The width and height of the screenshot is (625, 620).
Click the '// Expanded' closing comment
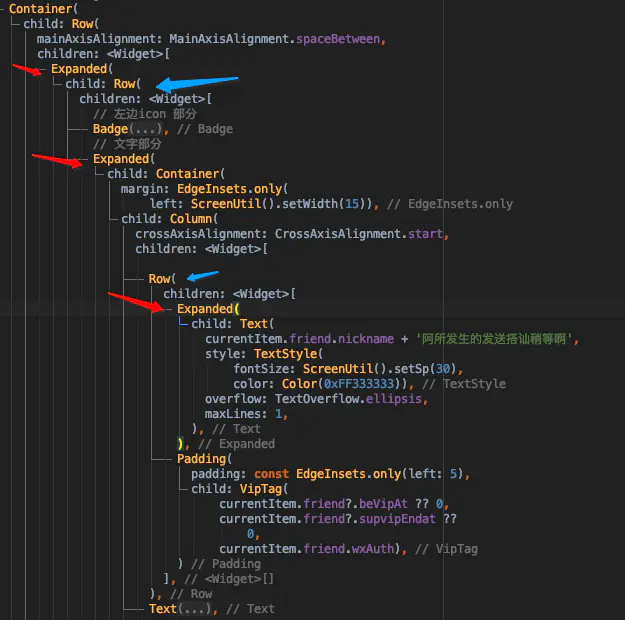(236, 443)
